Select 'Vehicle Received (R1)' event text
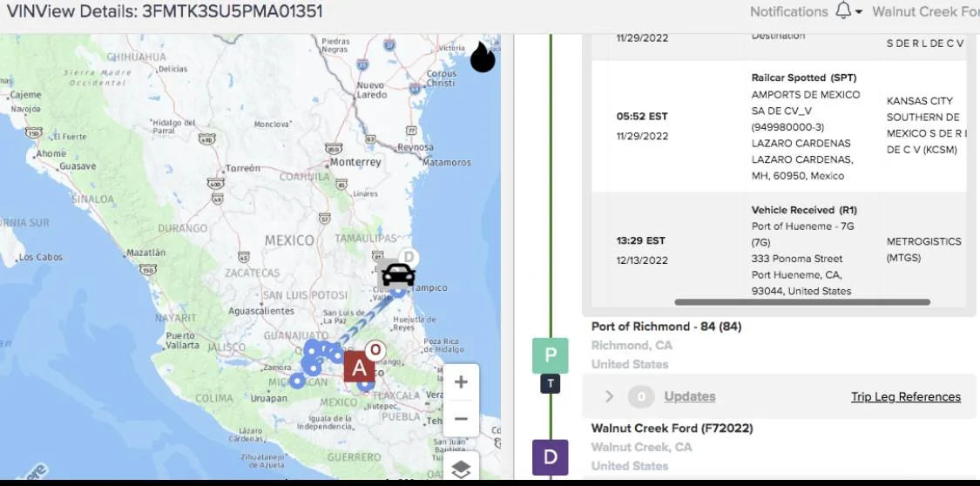Screen dimensions: 980x486 tap(804, 210)
